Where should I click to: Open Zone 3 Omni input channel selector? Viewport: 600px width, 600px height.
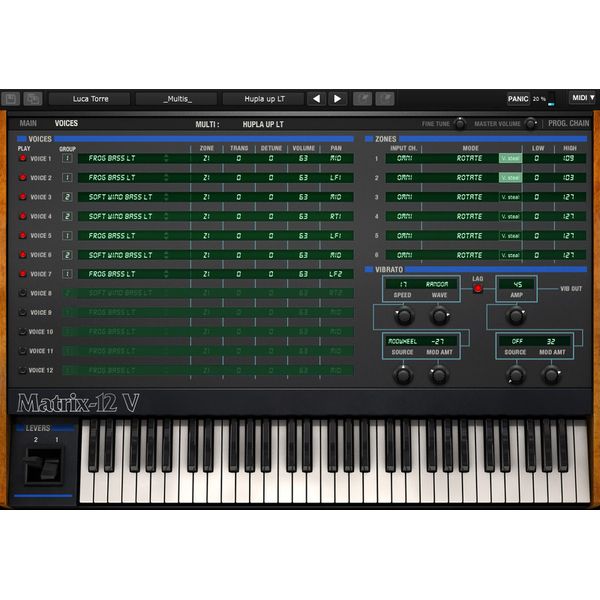(404, 197)
